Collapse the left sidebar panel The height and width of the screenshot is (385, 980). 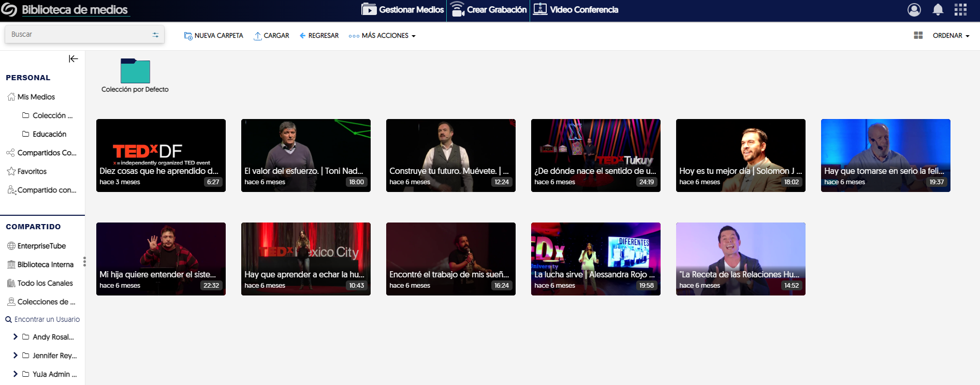74,59
